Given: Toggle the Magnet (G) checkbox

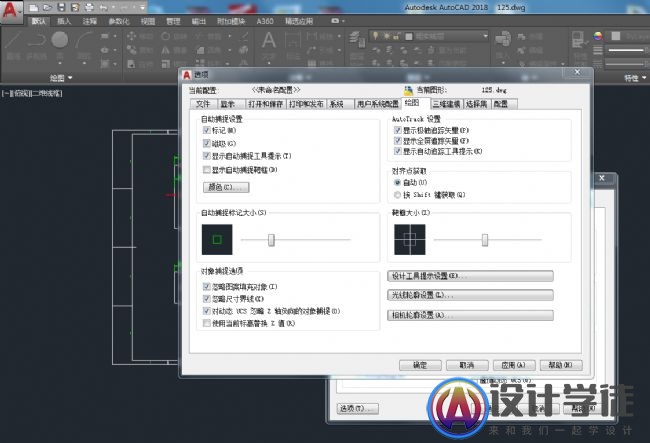Looking at the screenshot, I should 207,143.
